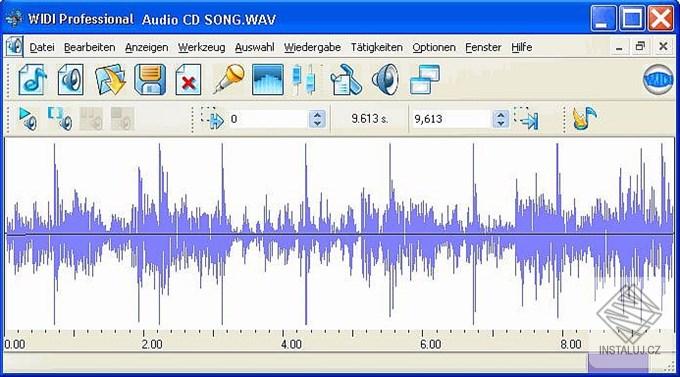The width and height of the screenshot is (680, 377).
Task: Open the Fenster menu
Action: [483, 47]
